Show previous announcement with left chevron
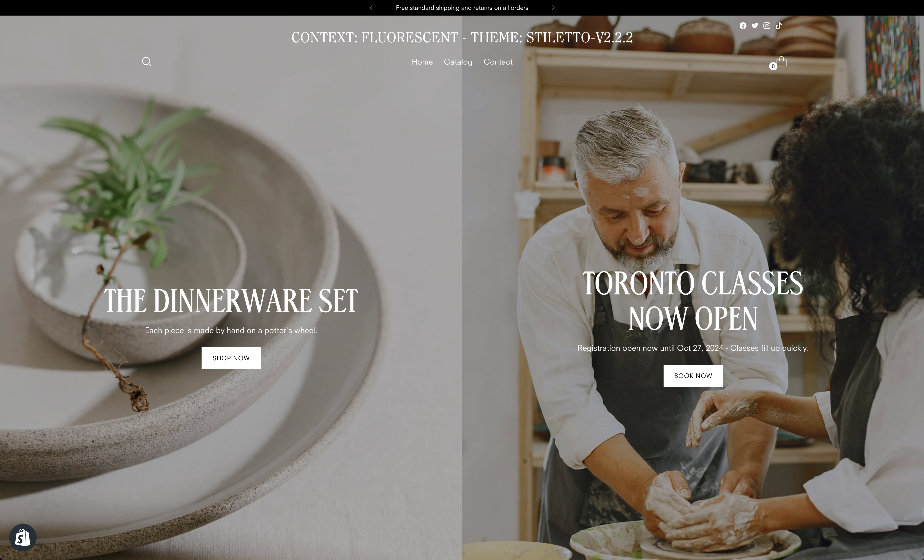924x560 pixels. click(371, 8)
